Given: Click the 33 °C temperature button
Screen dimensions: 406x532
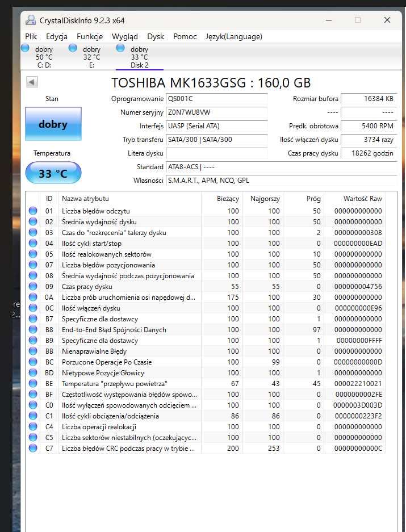Looking at the screenshot, I should tap(53, 173).
